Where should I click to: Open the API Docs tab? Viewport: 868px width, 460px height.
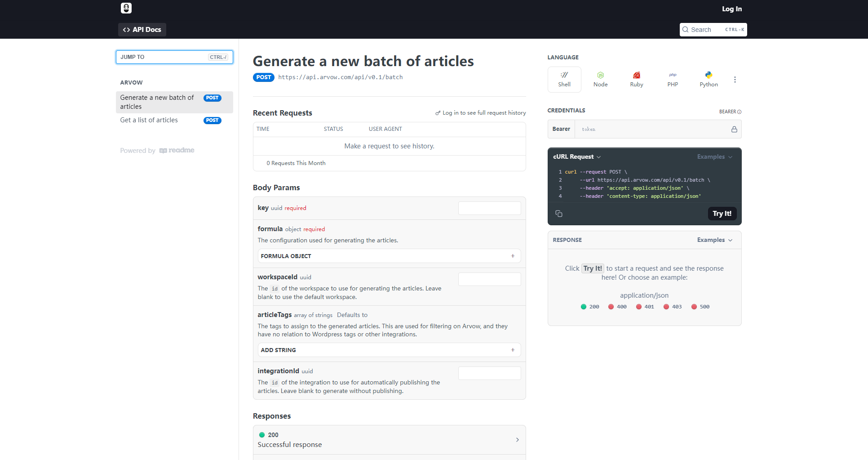point(142,30)
